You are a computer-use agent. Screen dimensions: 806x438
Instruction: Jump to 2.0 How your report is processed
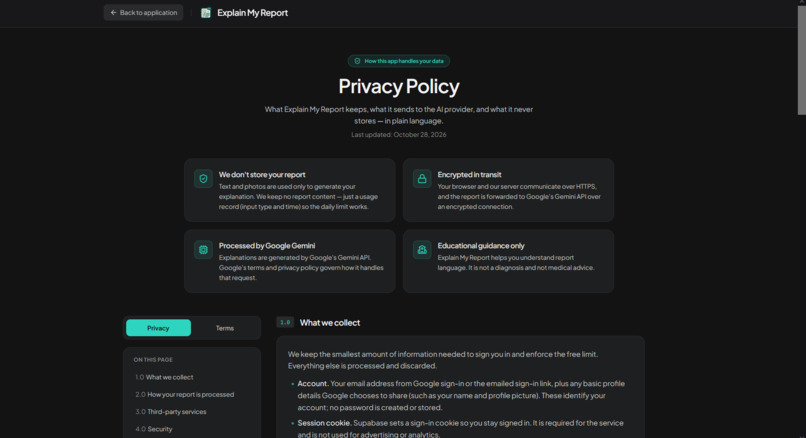(185, 394)
